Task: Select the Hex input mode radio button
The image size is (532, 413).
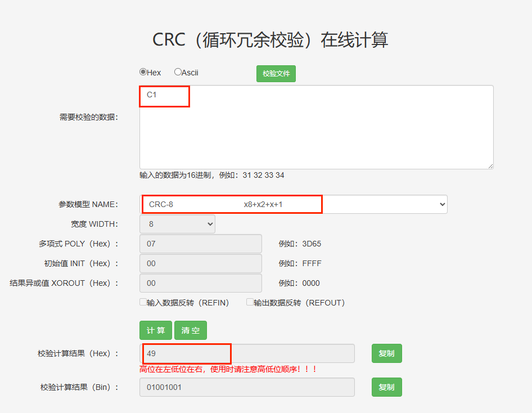Action: (x=143, y=72)
